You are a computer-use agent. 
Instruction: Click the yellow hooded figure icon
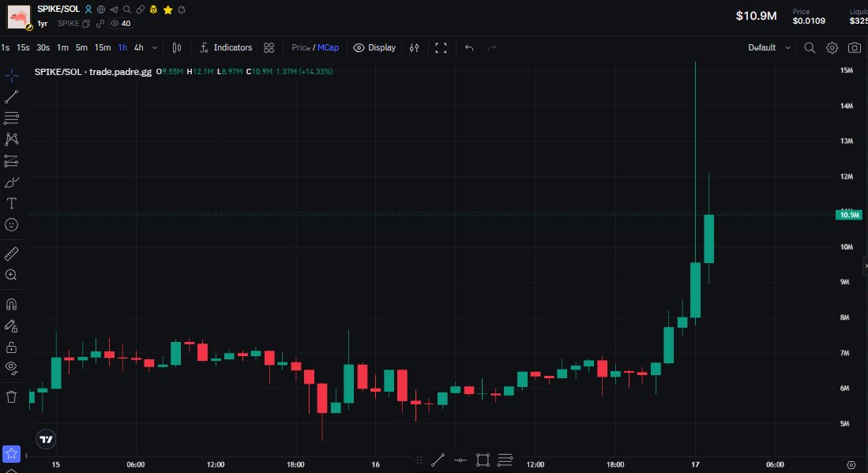(x=153, y=9)
